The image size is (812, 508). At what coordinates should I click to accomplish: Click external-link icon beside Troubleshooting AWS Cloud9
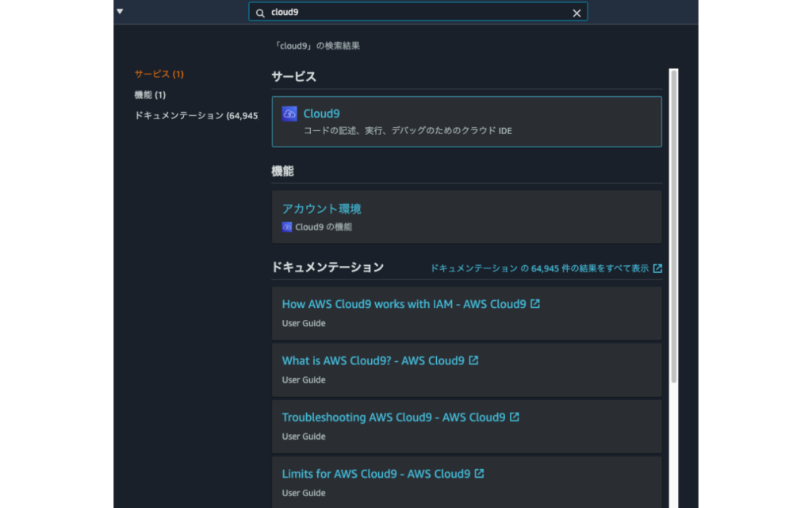514,417
